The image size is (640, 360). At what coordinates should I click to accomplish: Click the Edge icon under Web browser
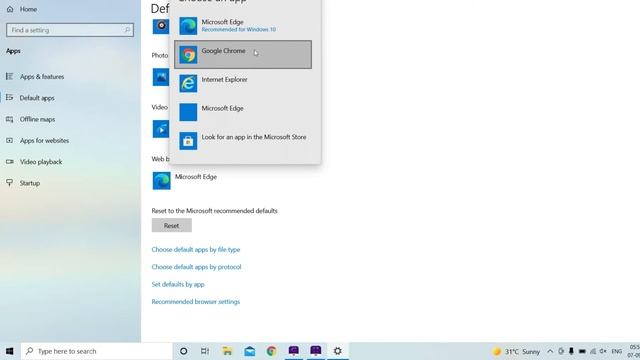[x=162, y=181]
